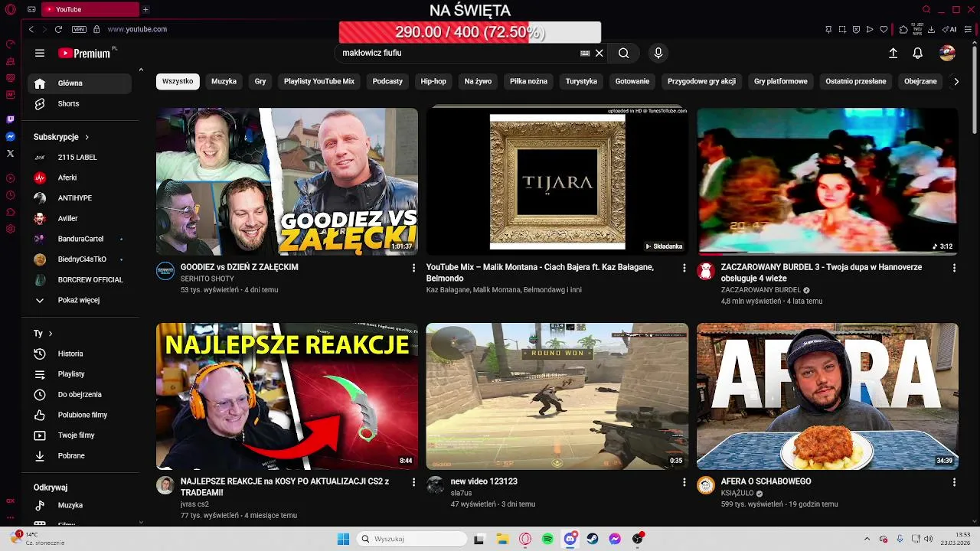Image resolution: width=980 pixels, height=551 pixels.
Task: Click the magnifier search button
Action: point(624,54)
